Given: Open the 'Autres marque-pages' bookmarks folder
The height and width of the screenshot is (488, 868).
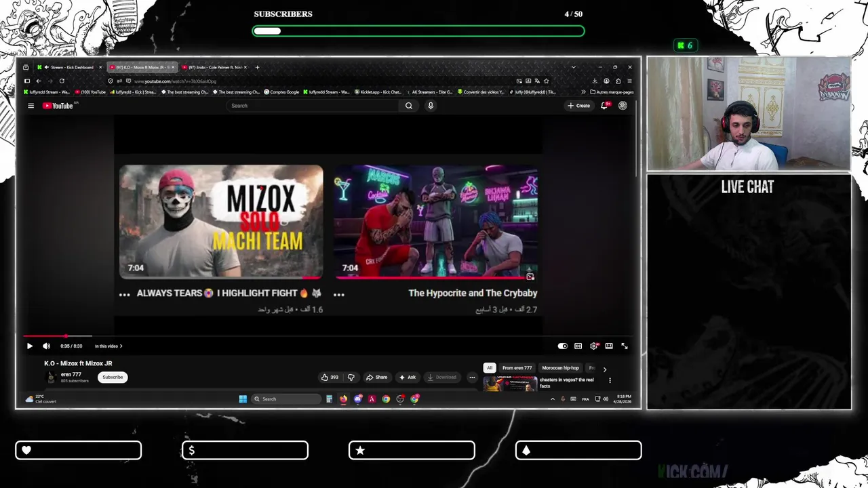Looking at the screenshot, I should (612, 92).
